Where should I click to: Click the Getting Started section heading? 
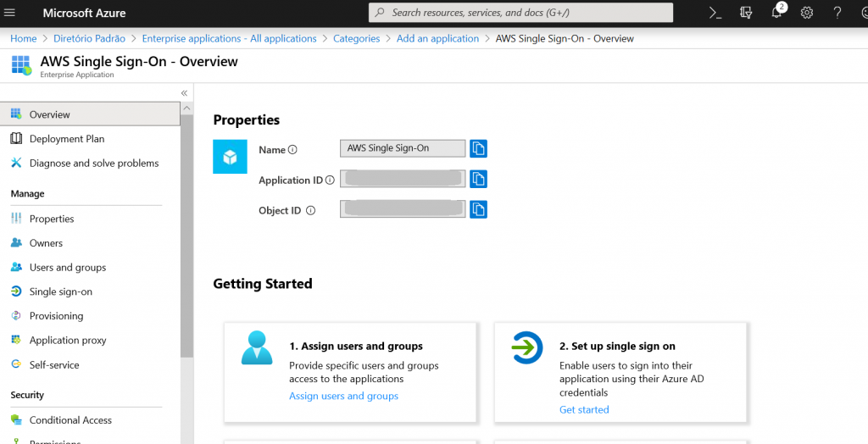pos(263,284)
